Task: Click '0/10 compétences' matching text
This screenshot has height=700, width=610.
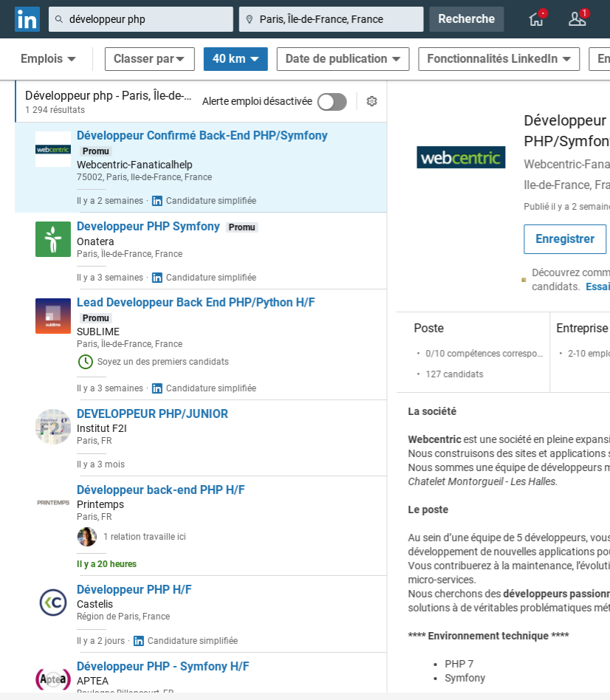Action: (x=484, y=354)
